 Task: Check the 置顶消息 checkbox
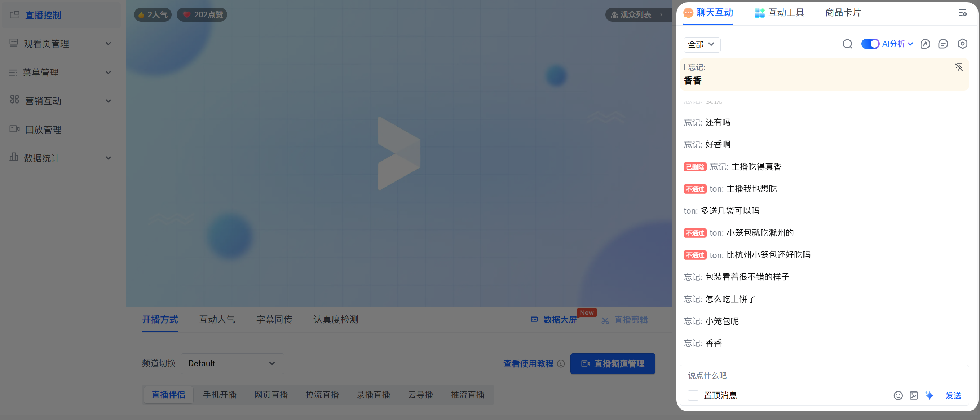[x=693, y=395]
